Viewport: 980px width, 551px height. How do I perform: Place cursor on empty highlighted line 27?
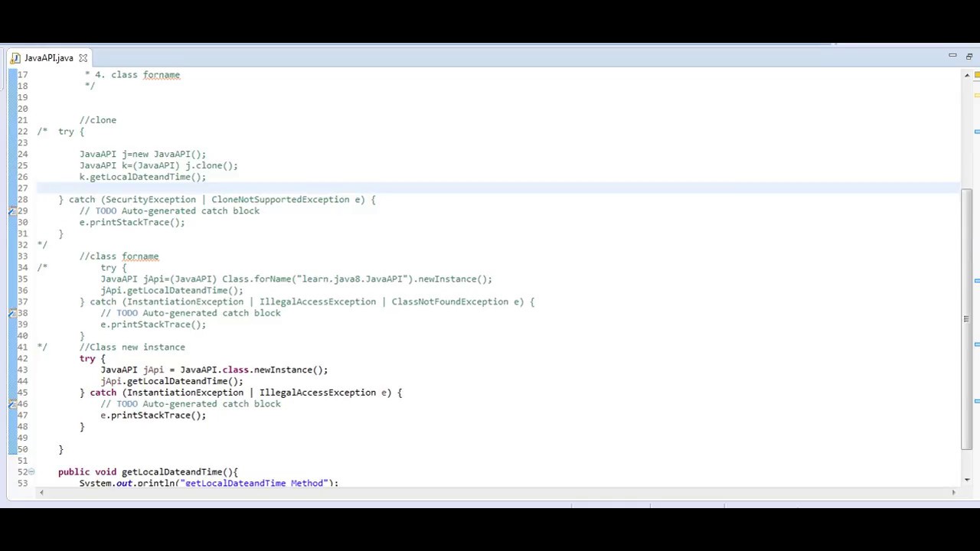pyautogui.click(x=498, y=188)
